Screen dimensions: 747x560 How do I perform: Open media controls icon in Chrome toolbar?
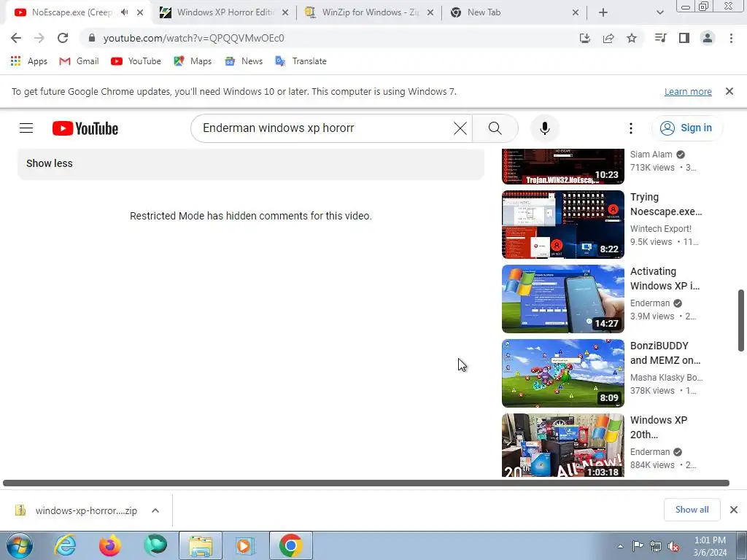coord(661,38)
